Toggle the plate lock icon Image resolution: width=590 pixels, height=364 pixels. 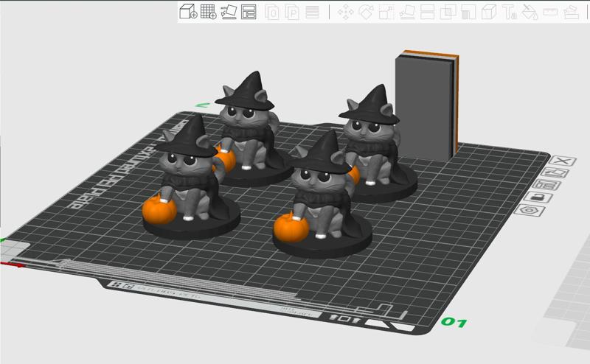click(x=538, y=197)
